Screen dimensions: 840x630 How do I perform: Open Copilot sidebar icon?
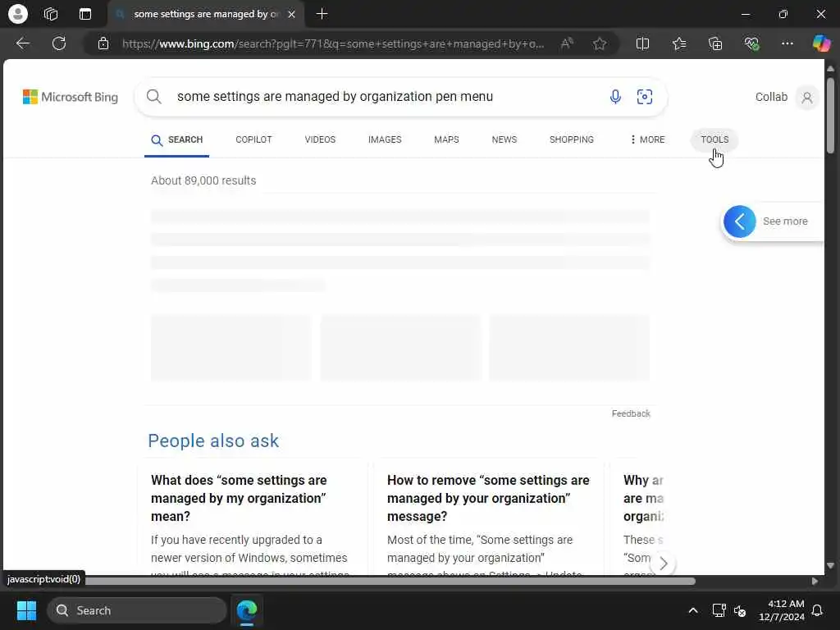(821, 43)
